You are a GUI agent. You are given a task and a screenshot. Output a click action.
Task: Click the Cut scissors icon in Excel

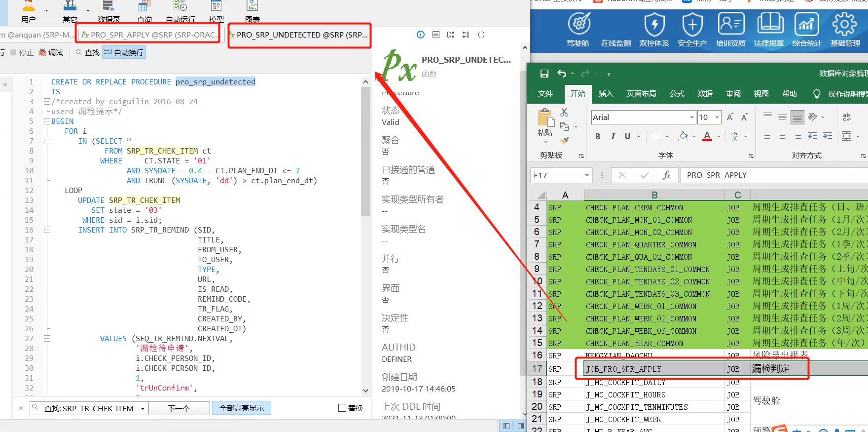coord(564,113)
